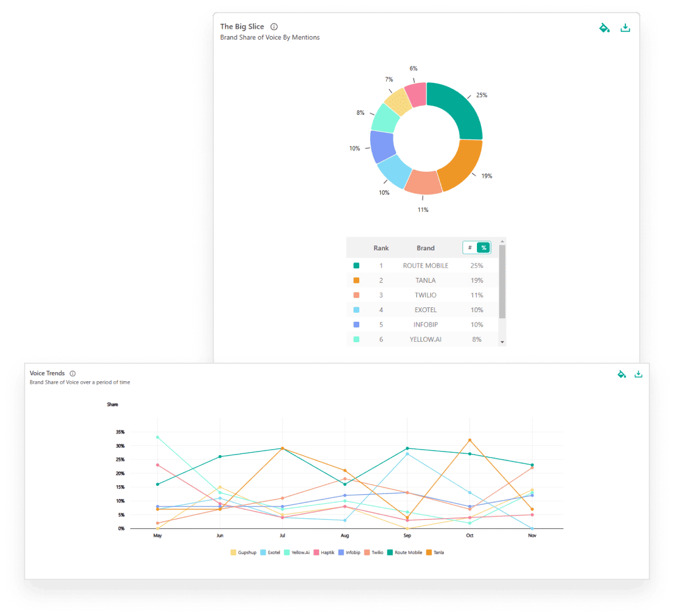This screenshot has height=616, width=674.
Task: Click scroll down arrow of brand table
Action: tap(502, 342)
